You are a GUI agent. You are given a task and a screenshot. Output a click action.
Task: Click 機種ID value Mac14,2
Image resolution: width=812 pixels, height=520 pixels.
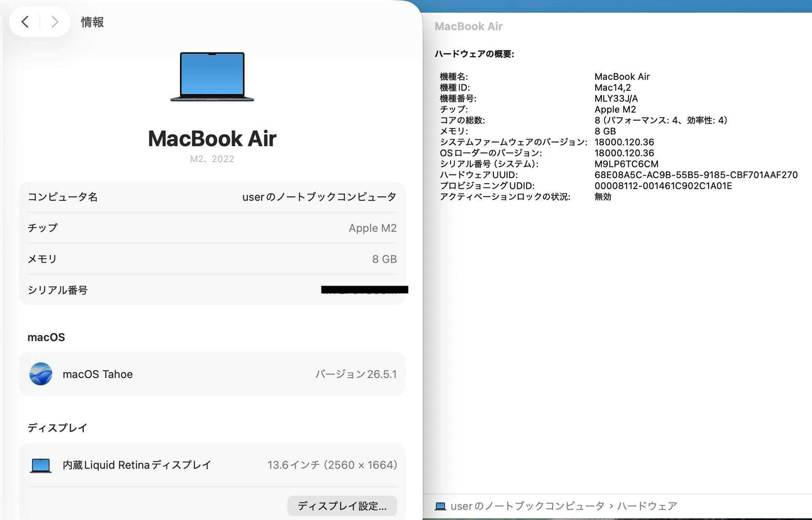(x=613, y=88)
